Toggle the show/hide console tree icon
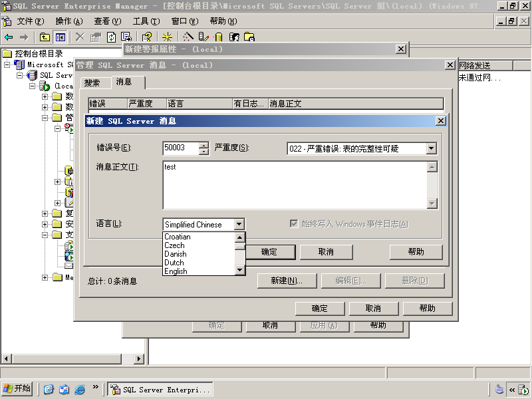Screen dimensions: 532x399 [61, 37]
